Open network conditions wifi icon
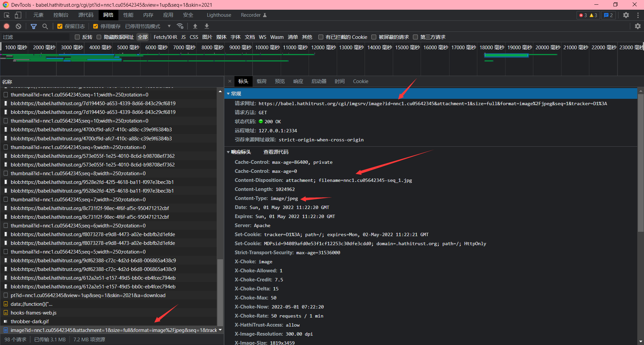The image size is (644, 345). (180, 26)
